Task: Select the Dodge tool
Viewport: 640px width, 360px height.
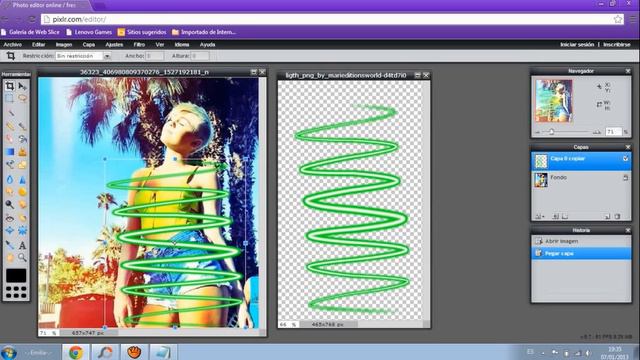Action: [10, 204]
